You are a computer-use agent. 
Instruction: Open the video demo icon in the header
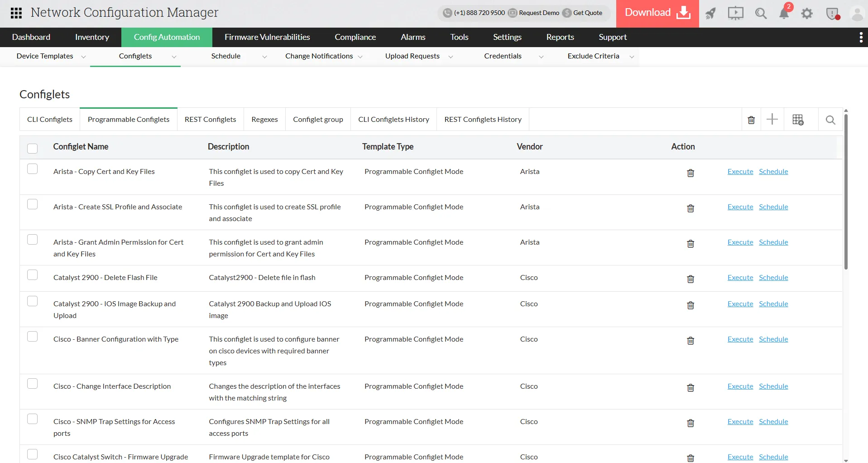735,13
